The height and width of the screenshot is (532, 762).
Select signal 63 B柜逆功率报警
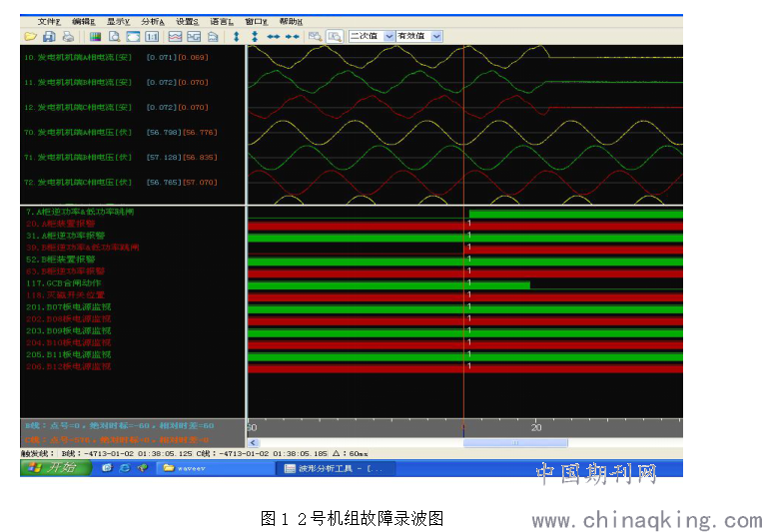65,271
